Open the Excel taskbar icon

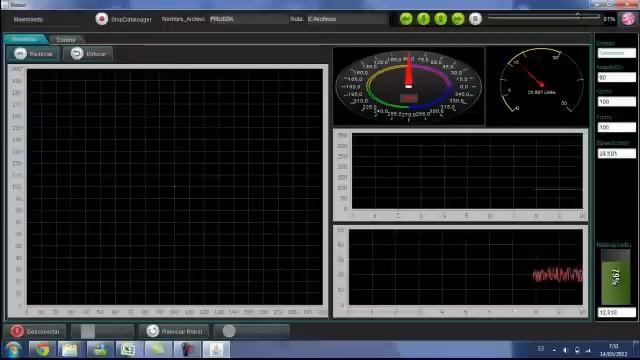pyautogui.click(x=128, y=350)
